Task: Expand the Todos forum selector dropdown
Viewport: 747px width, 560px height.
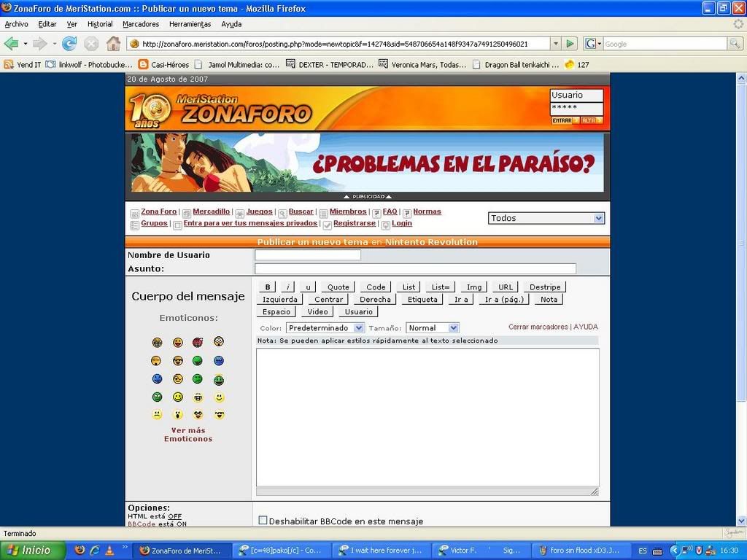Action: tap(546, 218)
